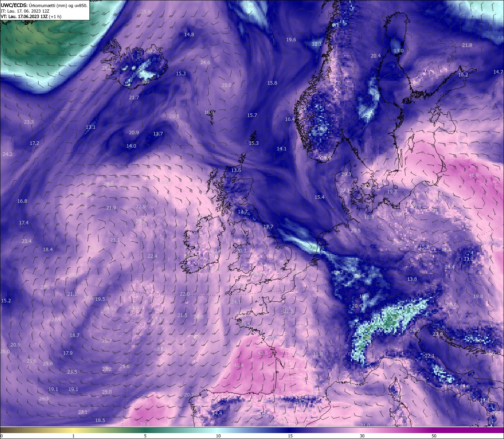Select the map value '23.3'

[x=29, y=122]
